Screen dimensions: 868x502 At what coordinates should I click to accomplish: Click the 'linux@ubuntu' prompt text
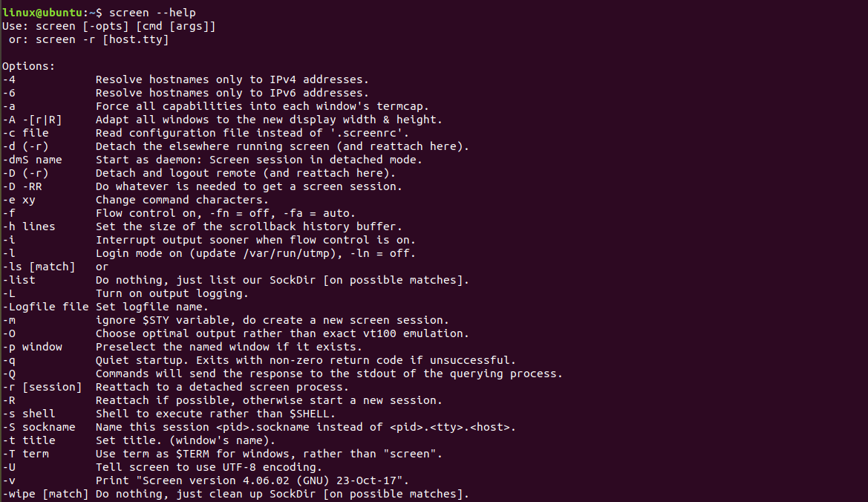tap(43, 13)
